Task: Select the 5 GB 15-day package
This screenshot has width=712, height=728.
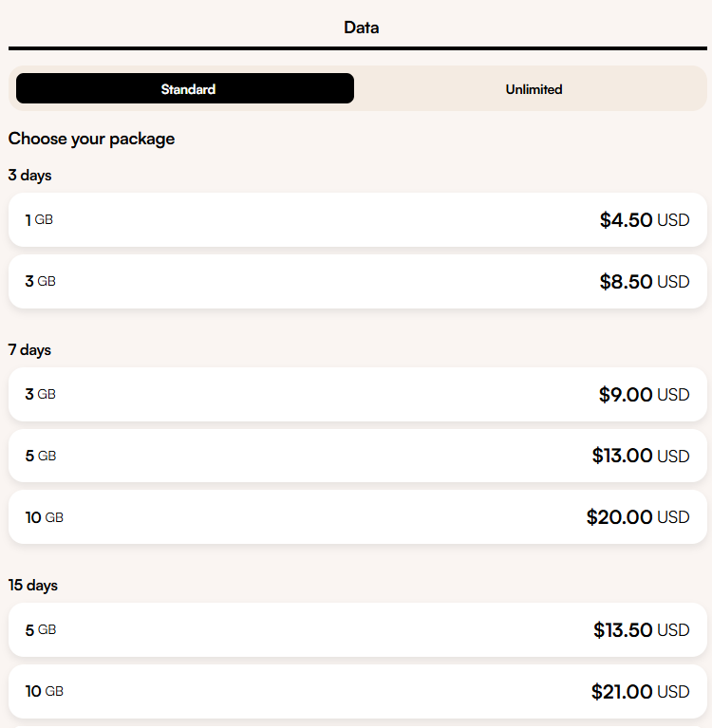Action: 357,630
